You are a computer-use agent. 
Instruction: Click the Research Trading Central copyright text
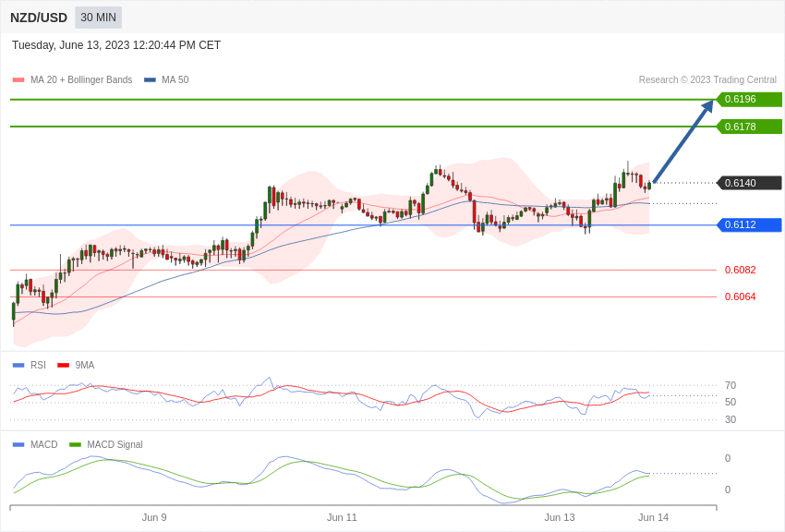point(707,80)
